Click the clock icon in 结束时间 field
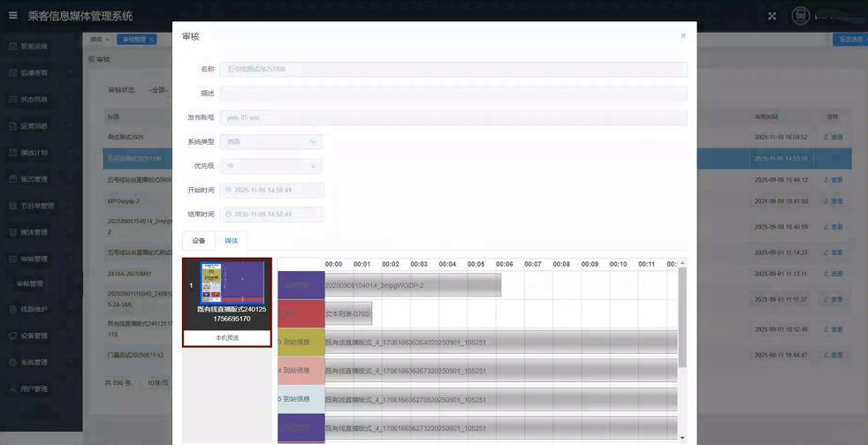 pos(228,215)
